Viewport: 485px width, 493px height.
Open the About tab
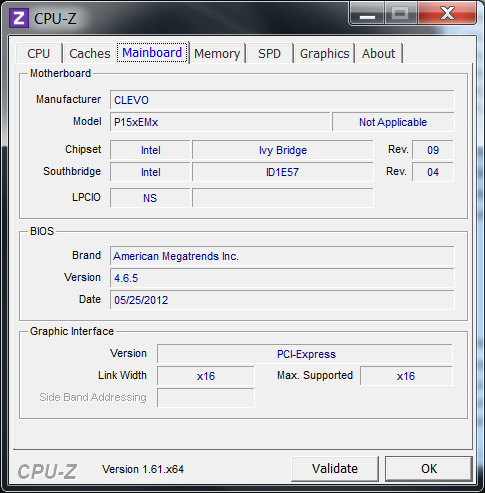click(x=378, y=53)
